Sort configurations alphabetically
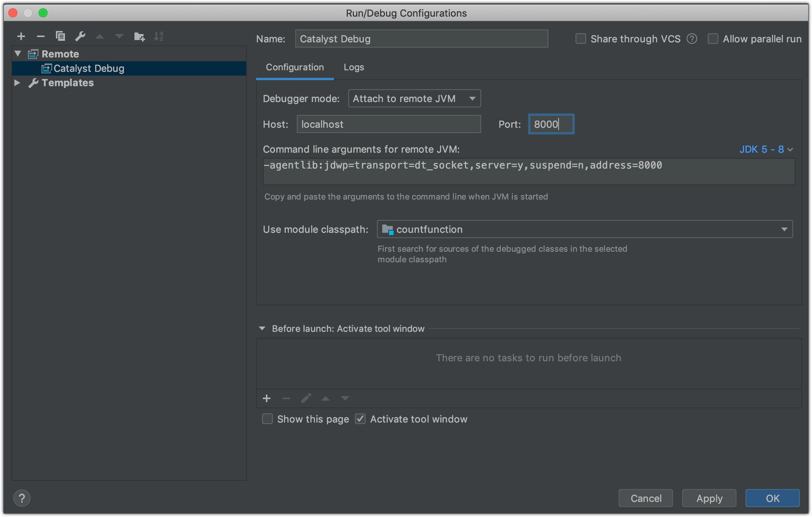 click(159, 36)
